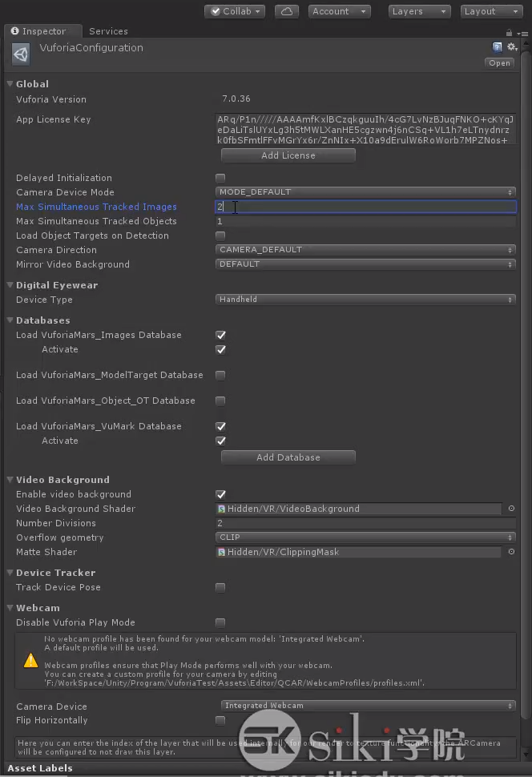The image size is (532, 777).
Task: Open the inspector gear settings menu
Action: [512, 47]
